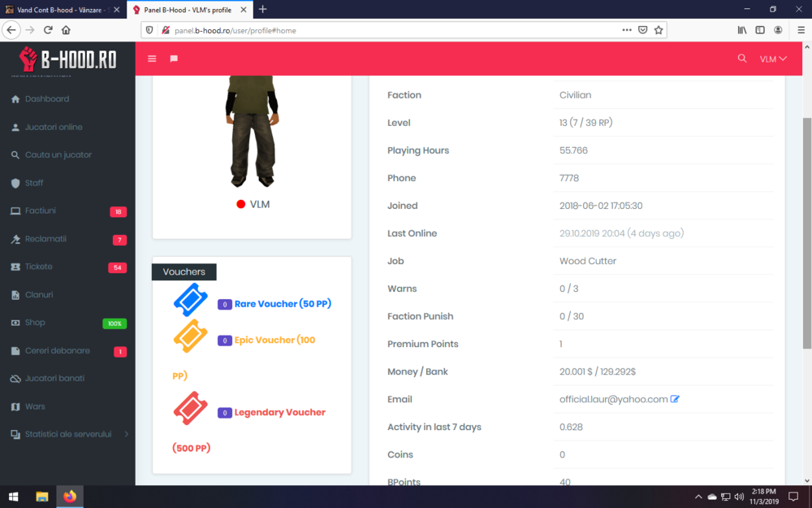The height and width of the screenshot is (508, 812).
Task: Close the Panel B-Hood browser tab
Action: [244, 9]
